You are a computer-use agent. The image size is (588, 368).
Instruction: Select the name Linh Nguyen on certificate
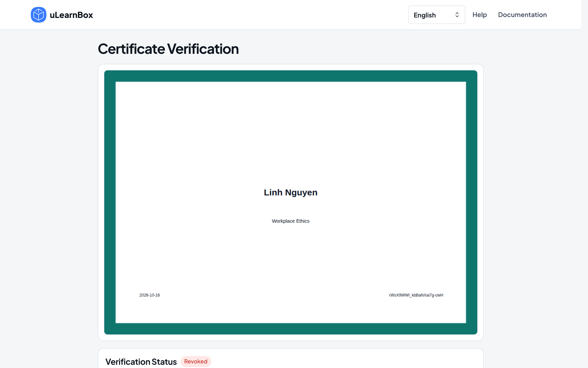[291, 192]
